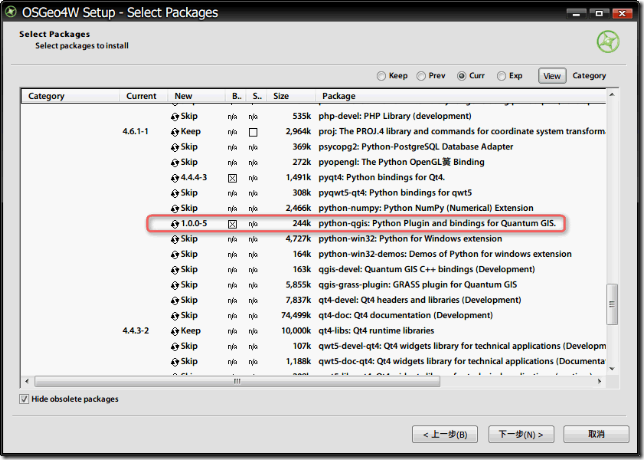Click cycle icon for python-qgis package

[175, 224]
